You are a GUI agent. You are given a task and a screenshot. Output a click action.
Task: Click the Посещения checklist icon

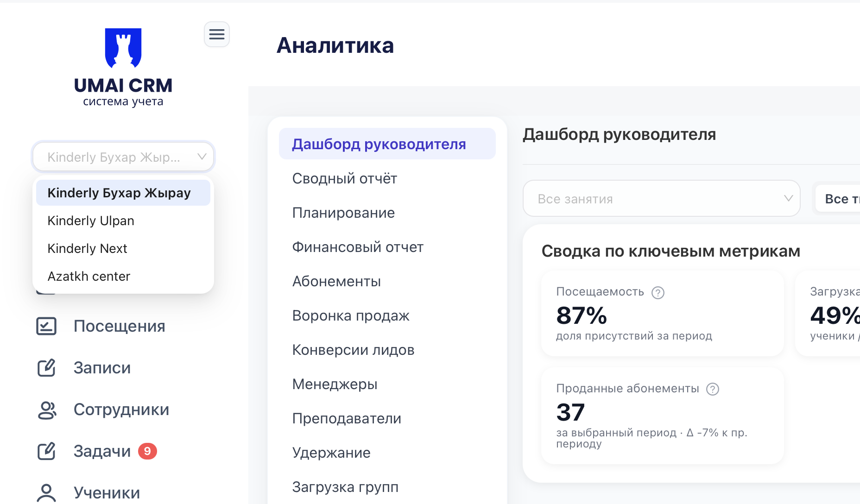tap(46, 326)
